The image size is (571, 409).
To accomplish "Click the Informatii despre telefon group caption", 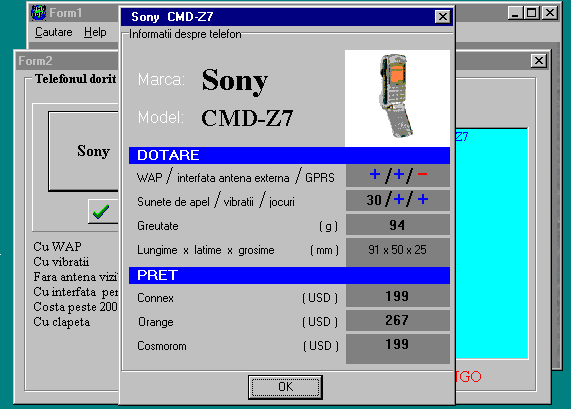I will click(x=185, y=34).
